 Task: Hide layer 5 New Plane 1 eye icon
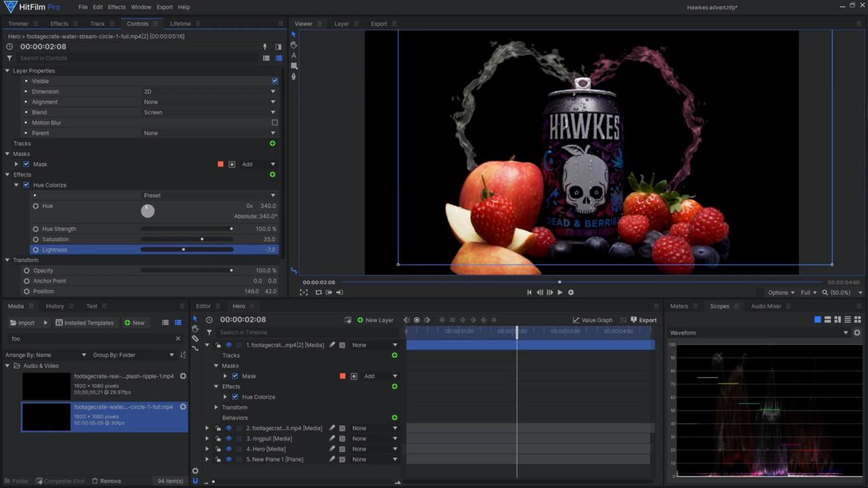click(229, 460)
